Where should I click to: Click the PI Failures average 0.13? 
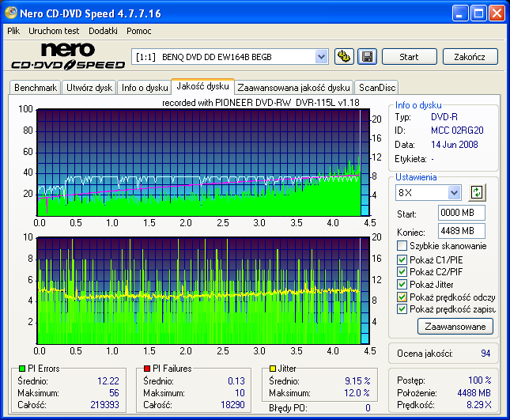236,381
